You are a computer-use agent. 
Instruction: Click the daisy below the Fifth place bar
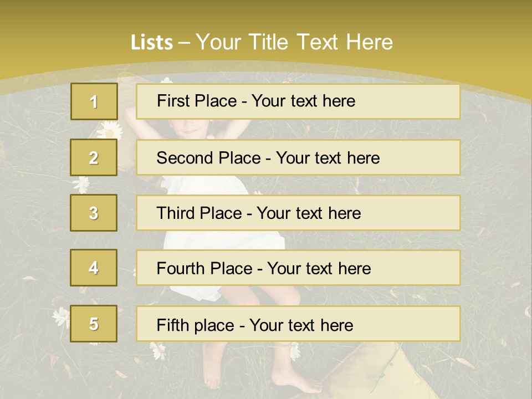tap(158, 349)
